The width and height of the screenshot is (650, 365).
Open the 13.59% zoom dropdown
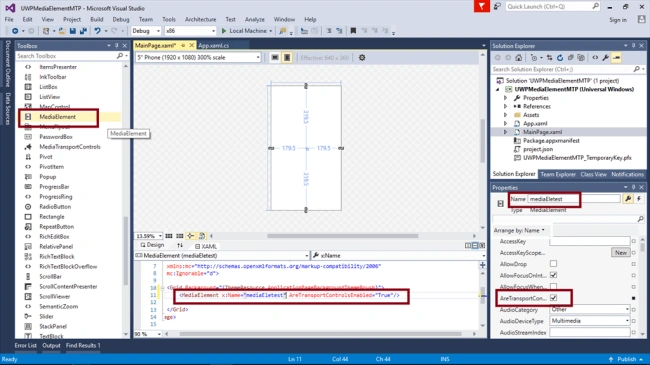tap(149, 236)
